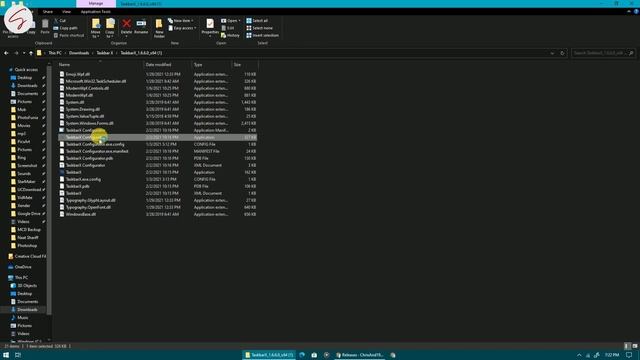
Task: Open file Properties from the ribbon
Action: [x=210, y=27]
